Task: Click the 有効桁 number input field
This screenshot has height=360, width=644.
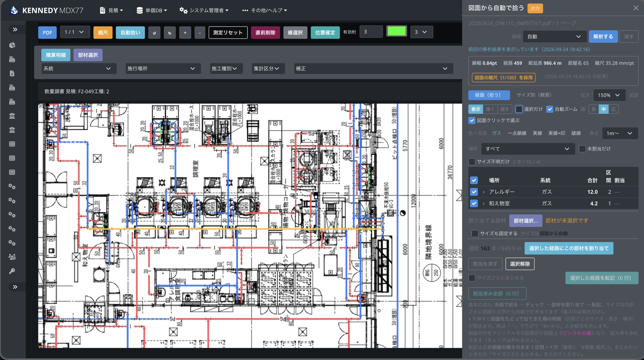Action: tap(371, 32)
